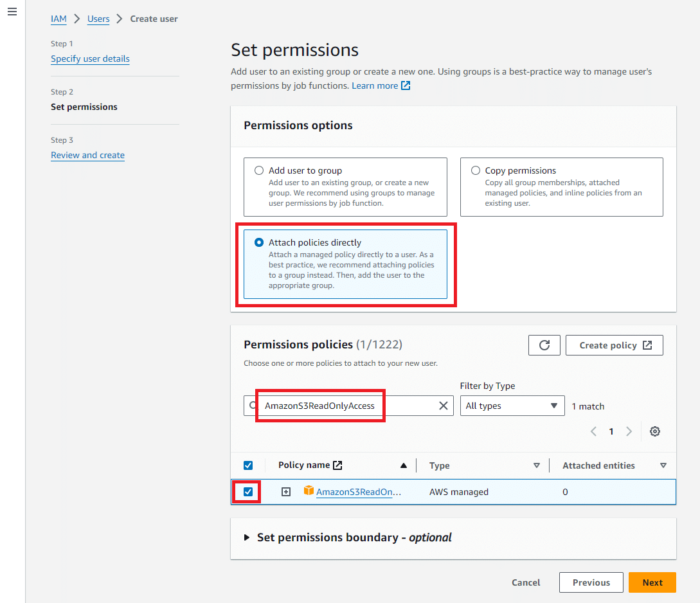The image size is (700, 603).
Task: Expand Set permissions boundary section
Action: tap(246, 537)
